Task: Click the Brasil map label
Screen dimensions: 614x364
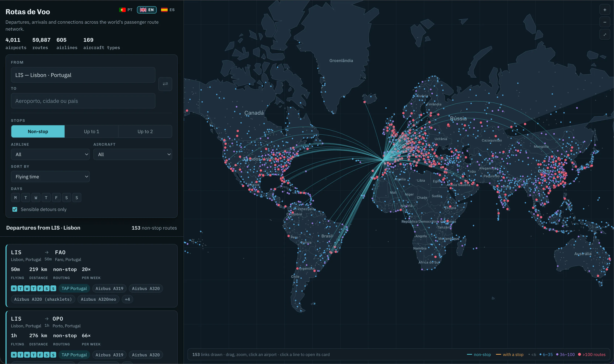Action: (x=327, y=236)
